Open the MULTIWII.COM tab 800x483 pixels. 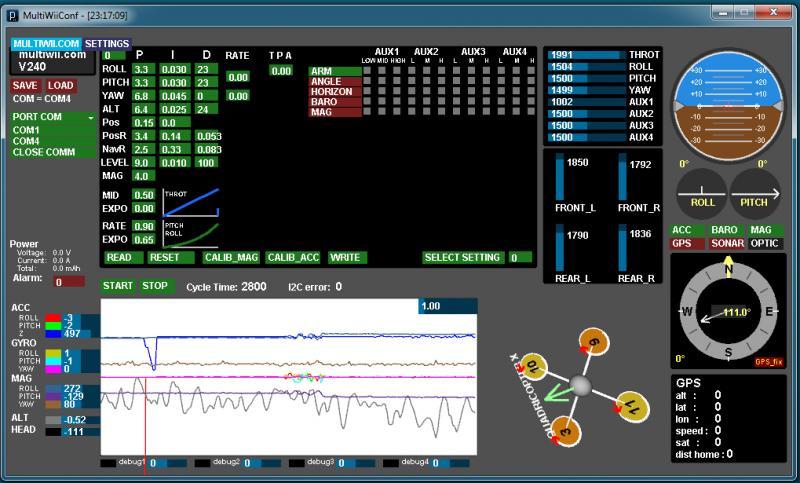point(46,44)
